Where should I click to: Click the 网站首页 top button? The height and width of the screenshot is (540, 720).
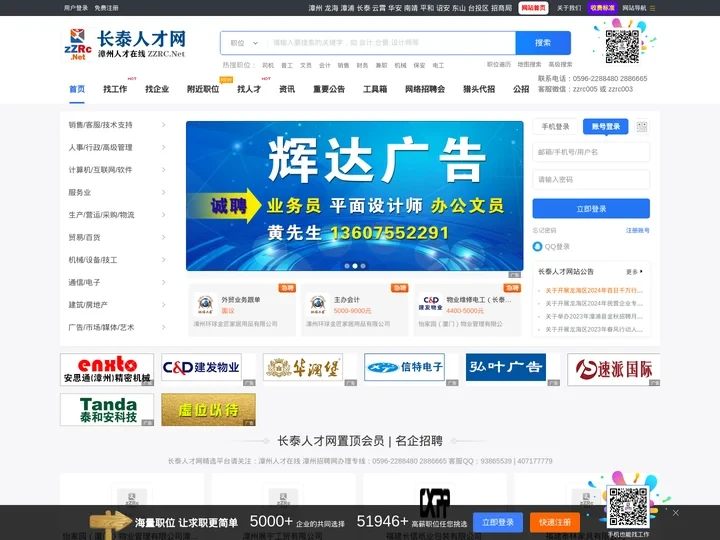tap(533, 8)
